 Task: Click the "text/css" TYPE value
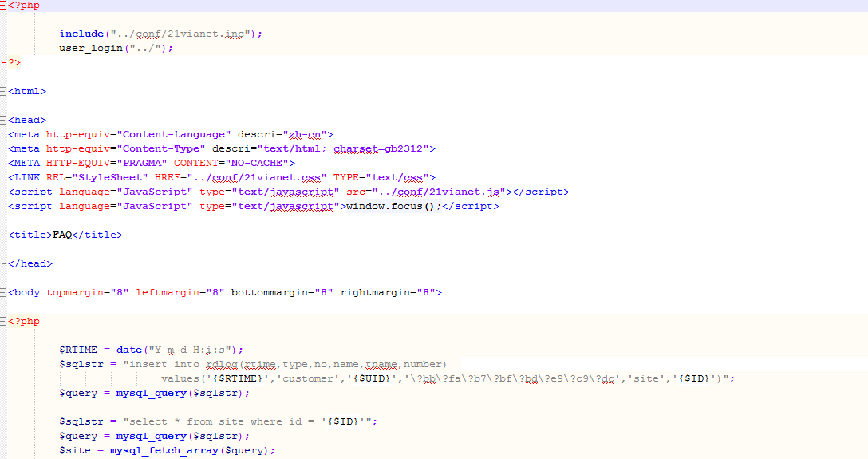coord(397,177)
